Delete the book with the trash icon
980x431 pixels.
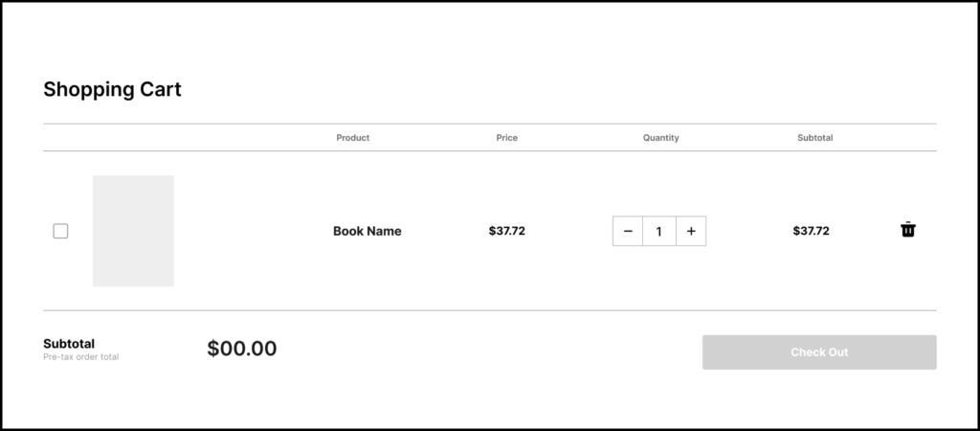click(907, 230)
